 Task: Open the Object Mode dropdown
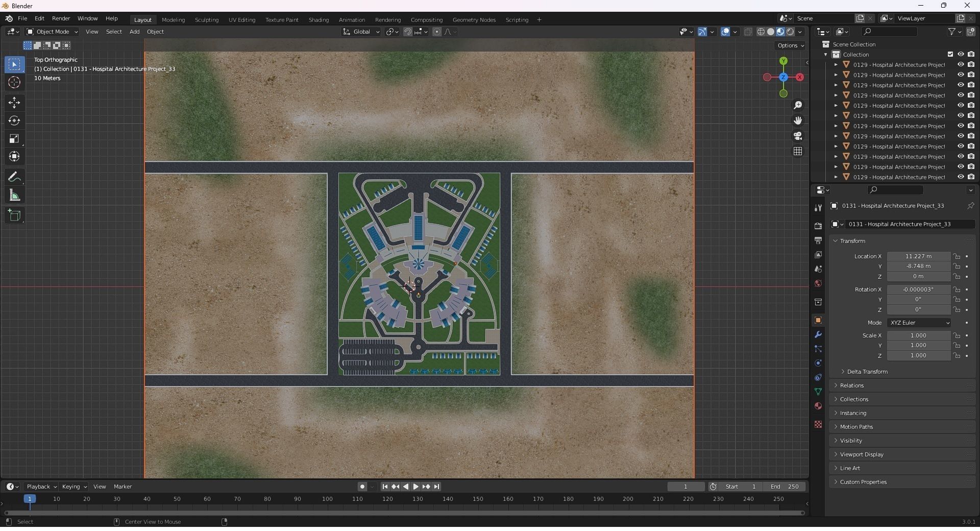[52, 32]
